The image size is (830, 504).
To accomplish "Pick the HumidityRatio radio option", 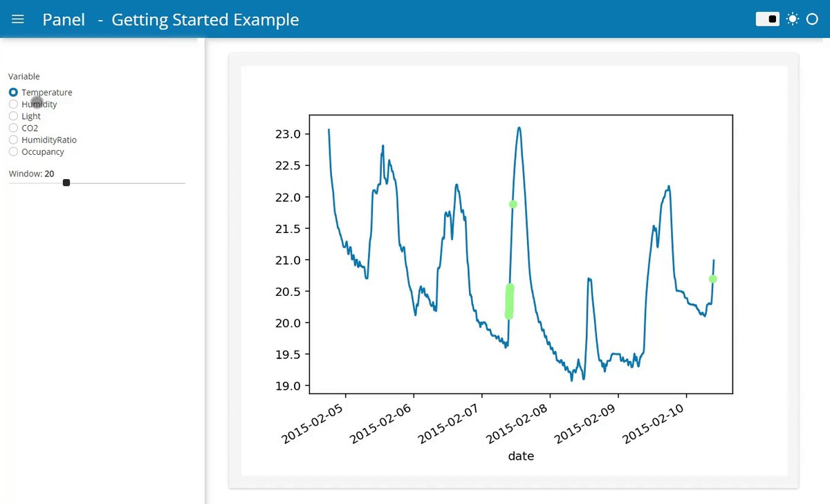I will click(x=14, y=140).
